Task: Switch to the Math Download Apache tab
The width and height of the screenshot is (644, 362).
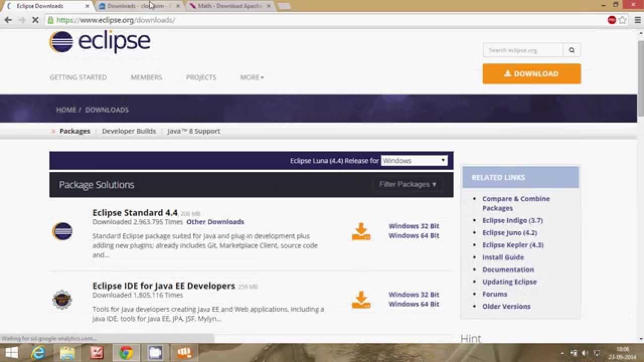Action: [x=229, y=6]
